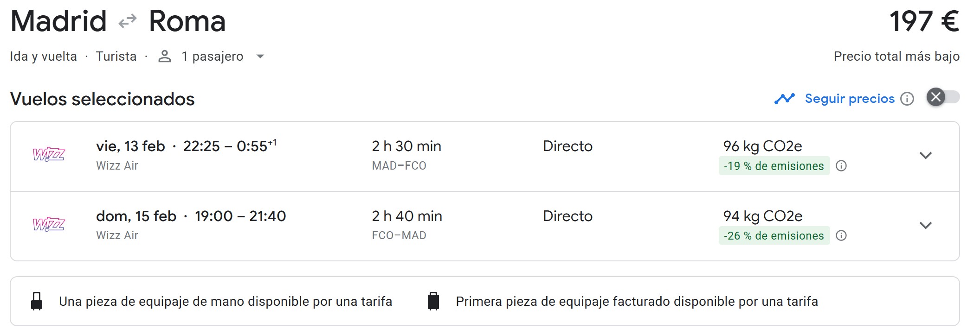The width and height of the screenshot is (980, 329).
Task: Click the 197 € total price
Action: pyautogui.click(x=924, y=21)
